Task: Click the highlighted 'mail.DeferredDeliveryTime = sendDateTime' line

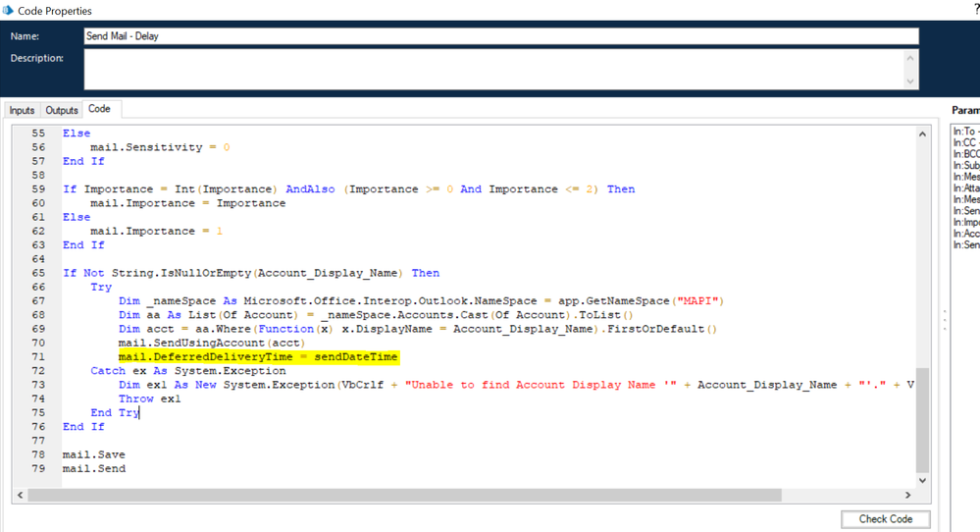Action: [x=258, y=357]
